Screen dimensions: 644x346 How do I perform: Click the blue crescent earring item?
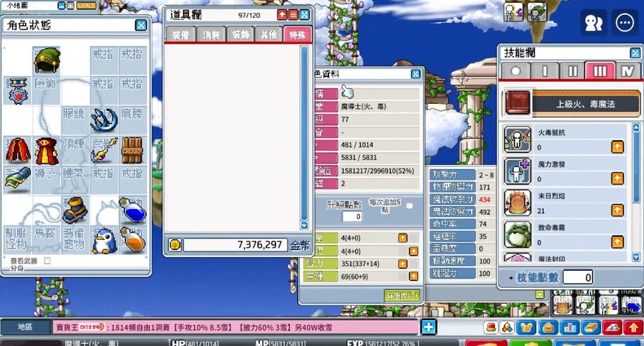pyautogui.click(x=104, y=120)
